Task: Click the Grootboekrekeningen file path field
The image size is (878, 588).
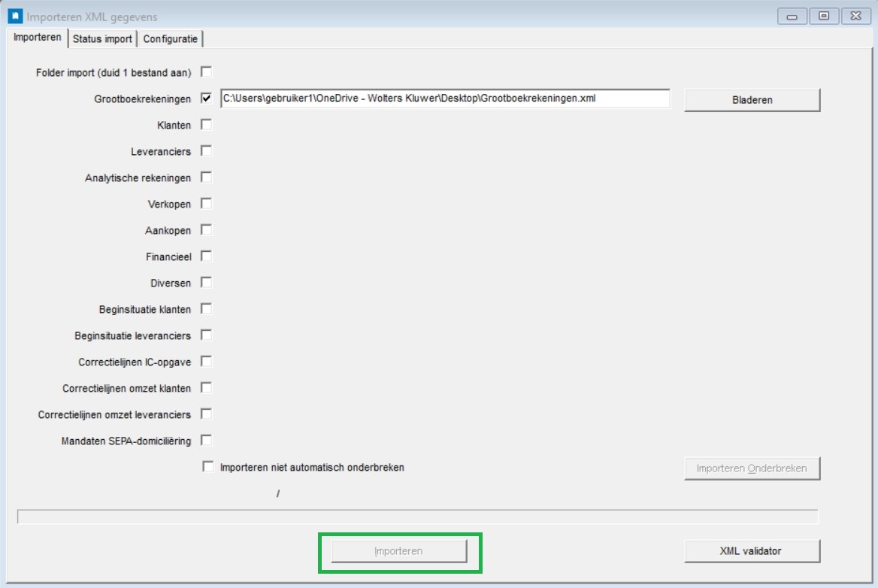Action: click(x=444, y=99)
